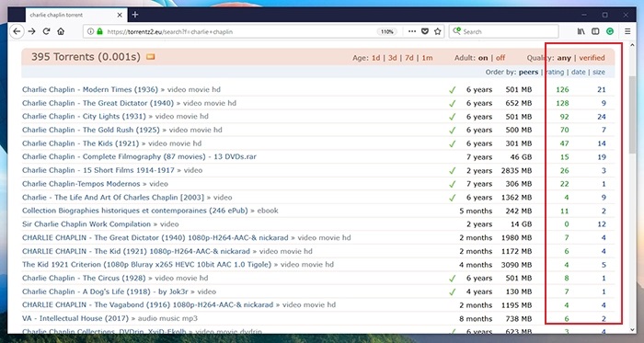
Task: Open page actions three-dots menu
Action: (412, 31)
